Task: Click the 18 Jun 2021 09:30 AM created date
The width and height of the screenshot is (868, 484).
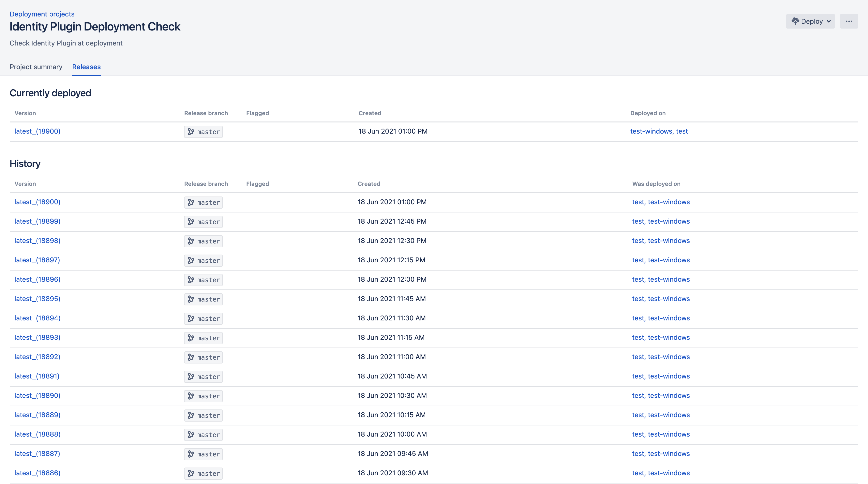Action: click(x=393, y=473)
